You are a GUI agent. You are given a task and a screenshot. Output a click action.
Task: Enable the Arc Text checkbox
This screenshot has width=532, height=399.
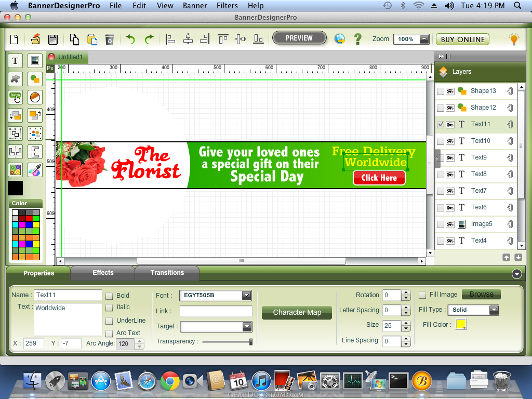[109, 333]
